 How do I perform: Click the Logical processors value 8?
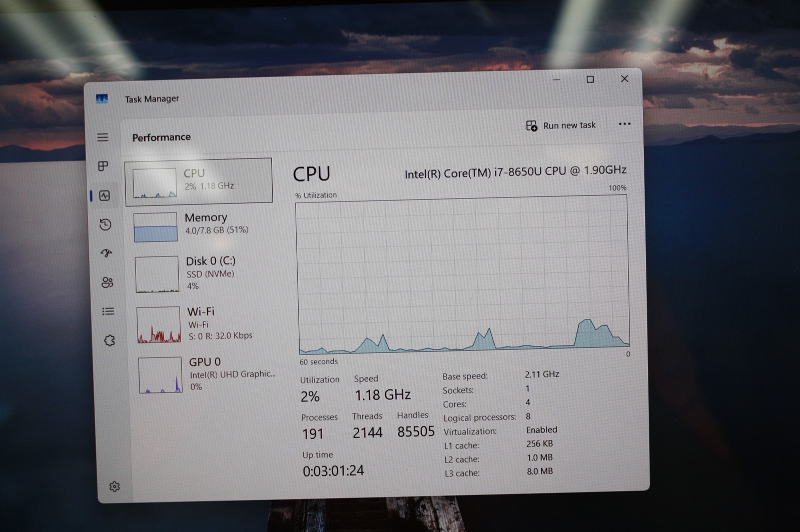(528, 416)
